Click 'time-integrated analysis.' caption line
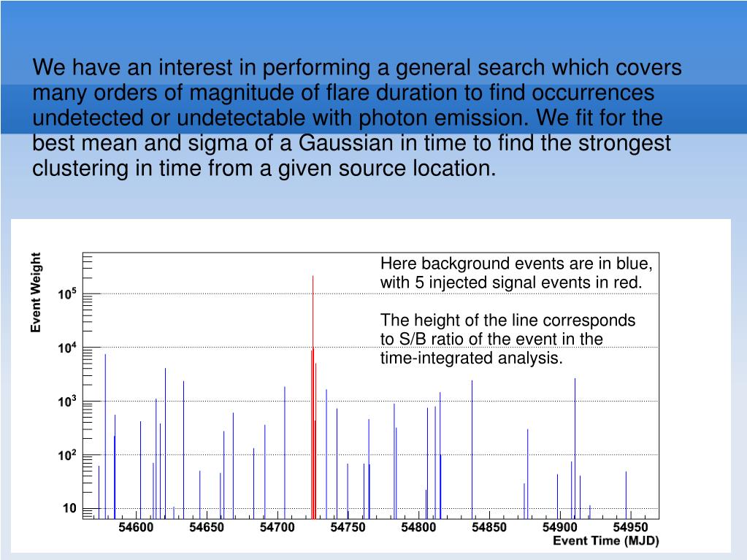The height and width of the screenshot is (560, 747). tap(472, 358)
